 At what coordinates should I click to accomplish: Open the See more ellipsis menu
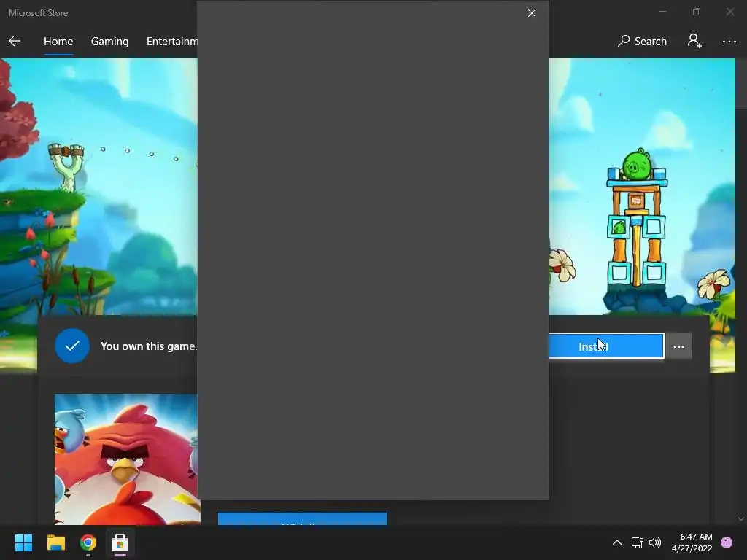pyautogui.click(x=729, y=42)
